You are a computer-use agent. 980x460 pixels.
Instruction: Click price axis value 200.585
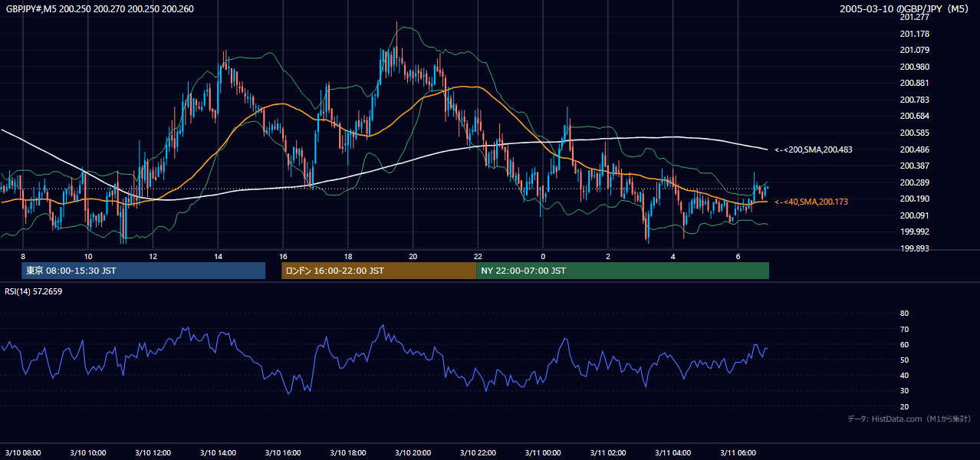pyautogui.click(x=915, y=133)
